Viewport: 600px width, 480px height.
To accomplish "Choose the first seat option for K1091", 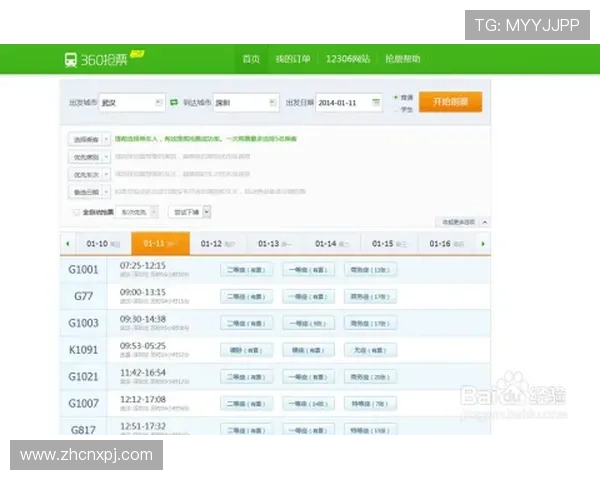I will [x=246, y=350].
